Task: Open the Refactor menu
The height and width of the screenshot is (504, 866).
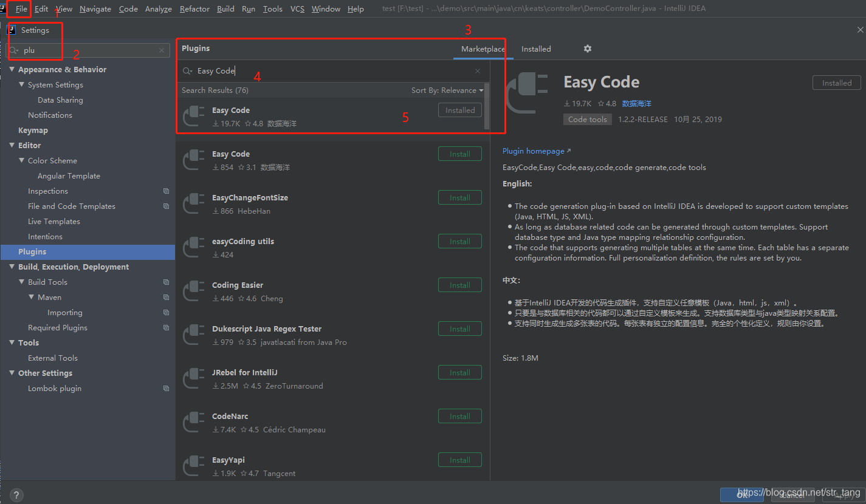Action: [194, 9]
